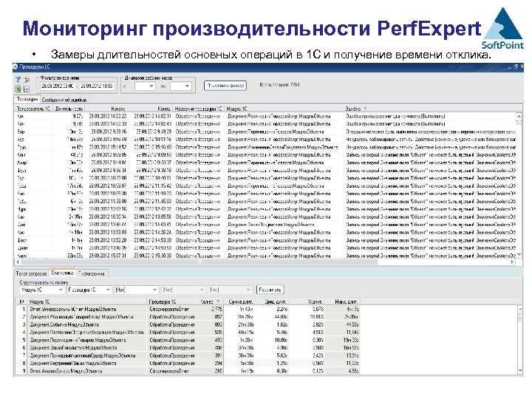Click the upper table horizontal scrollbar thumb

pos(199,262)
